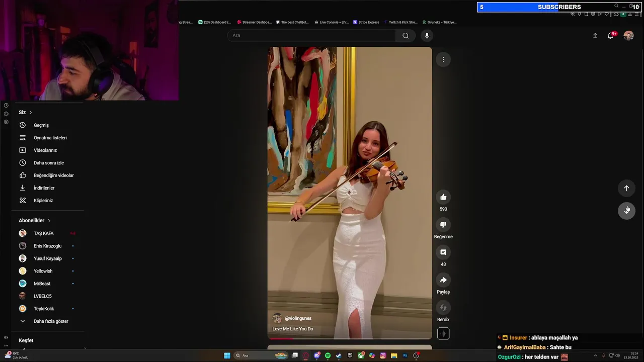This screenshot has height=362, width=644.
Task: Click the violin Short video player
Action: tap(350, 193)
